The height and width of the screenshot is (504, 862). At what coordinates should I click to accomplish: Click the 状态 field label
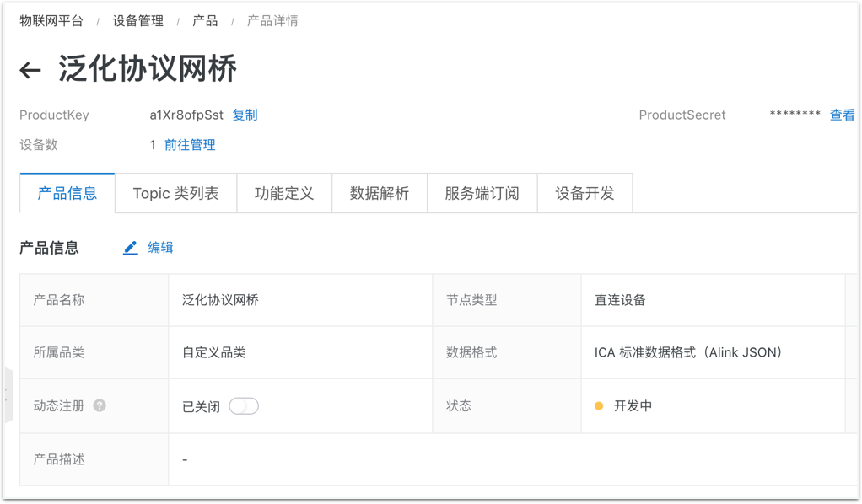(x=459, y=406)
